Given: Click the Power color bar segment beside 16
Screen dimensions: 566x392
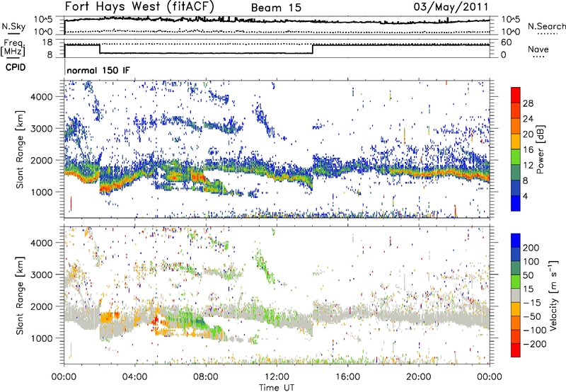Looking at the screenshot, I should coord(516,156).
